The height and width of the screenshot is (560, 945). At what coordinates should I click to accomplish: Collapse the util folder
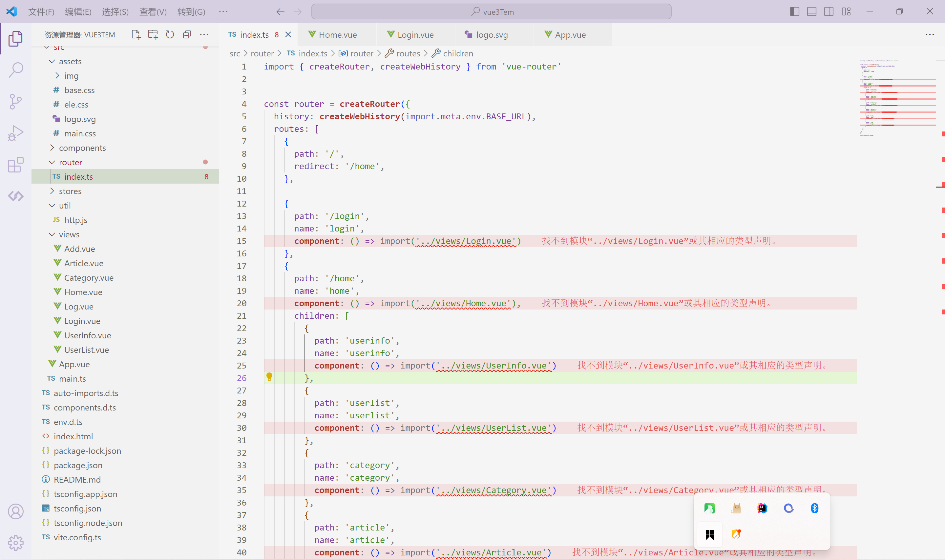click(52, 205)
